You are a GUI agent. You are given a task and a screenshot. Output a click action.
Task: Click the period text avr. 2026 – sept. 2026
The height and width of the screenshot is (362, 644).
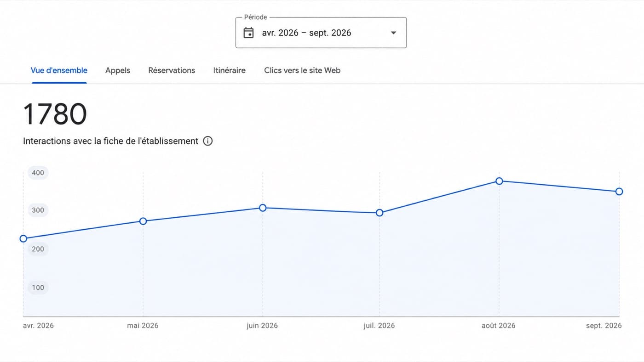tap(306, 33)
